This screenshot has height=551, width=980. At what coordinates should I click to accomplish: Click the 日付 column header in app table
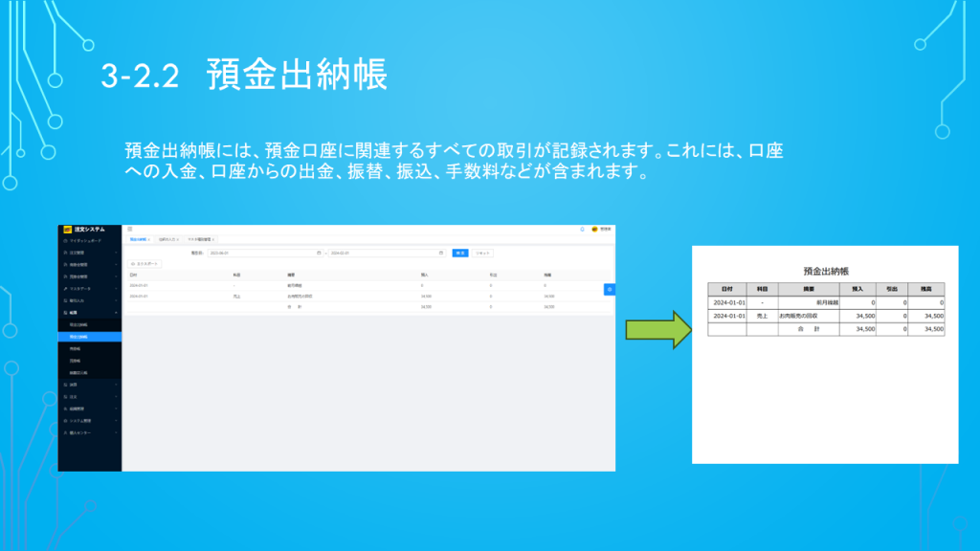point(133,275)
